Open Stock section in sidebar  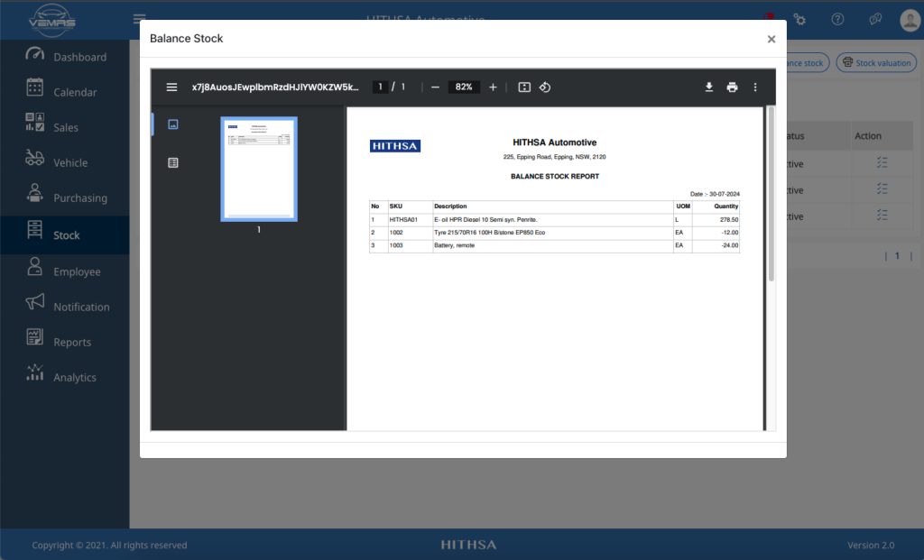(66, 235)
